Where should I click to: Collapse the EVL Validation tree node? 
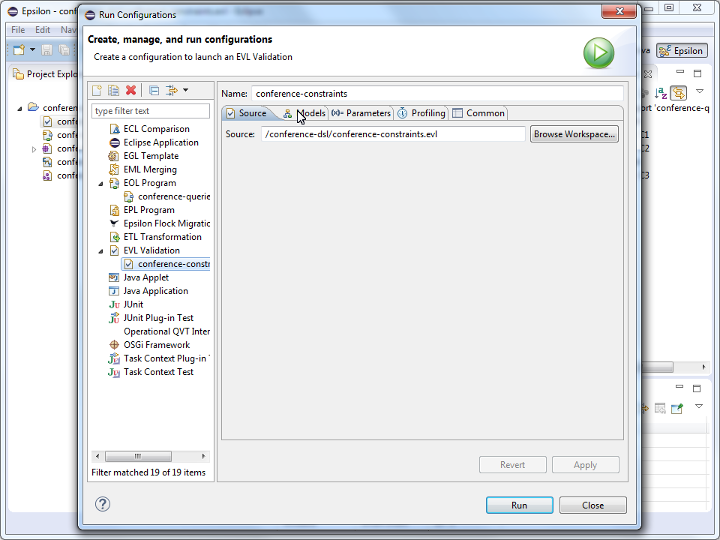click(101, 251)
